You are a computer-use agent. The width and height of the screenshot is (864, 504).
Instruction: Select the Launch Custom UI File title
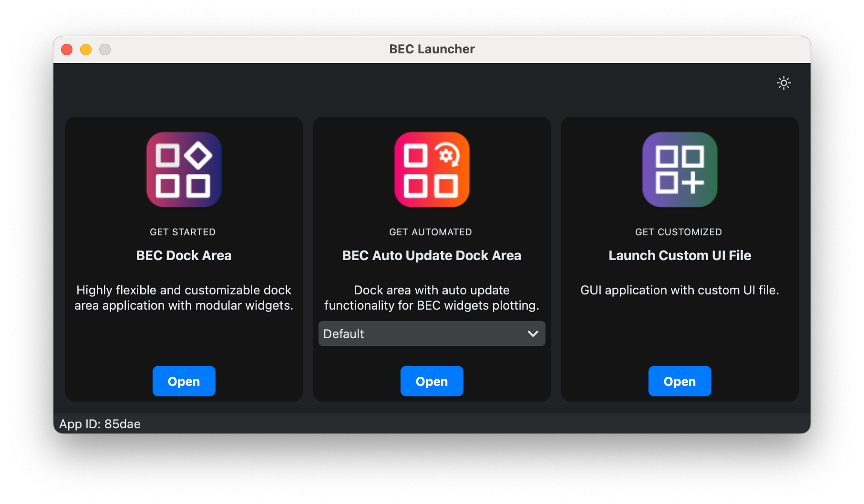coord(679,255)
